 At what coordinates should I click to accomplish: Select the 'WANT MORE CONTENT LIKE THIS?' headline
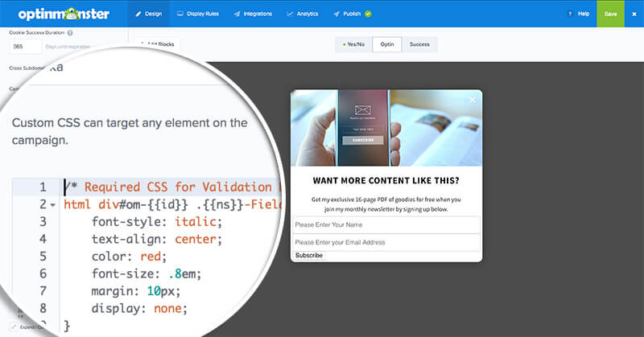pyautogui.click(x=386, y=181)
